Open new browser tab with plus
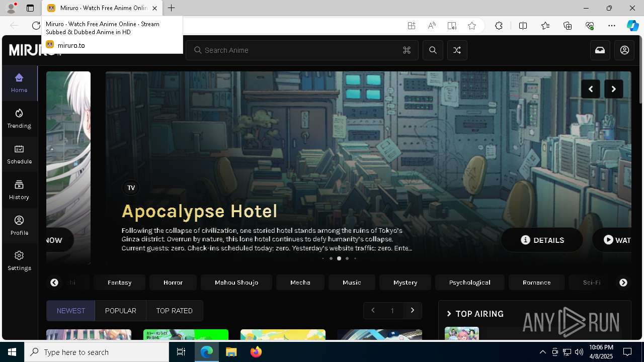 [x=172, y=8]
